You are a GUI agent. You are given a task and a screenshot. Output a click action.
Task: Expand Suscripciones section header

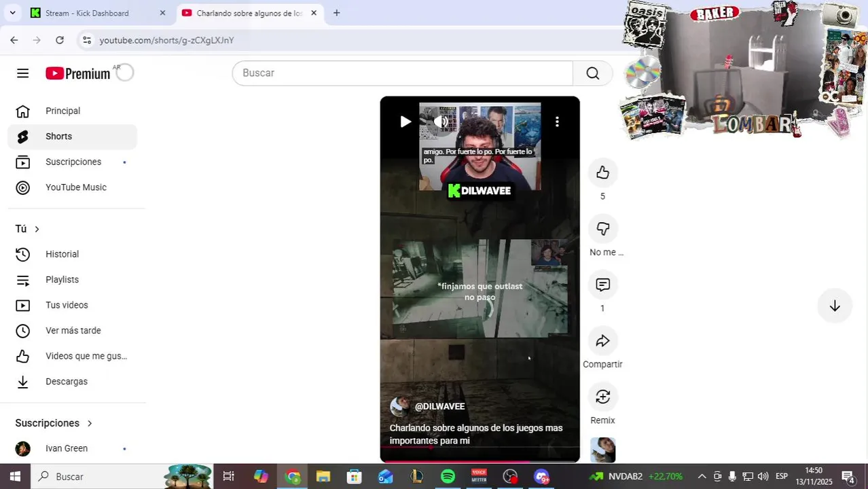(54, 423)
